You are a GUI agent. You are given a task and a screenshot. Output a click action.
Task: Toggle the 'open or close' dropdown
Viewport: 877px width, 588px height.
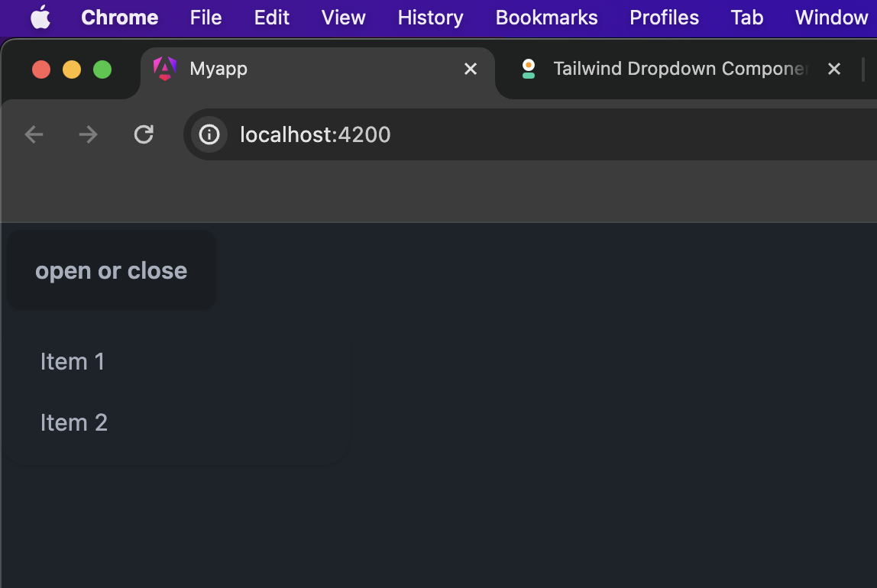112,270
